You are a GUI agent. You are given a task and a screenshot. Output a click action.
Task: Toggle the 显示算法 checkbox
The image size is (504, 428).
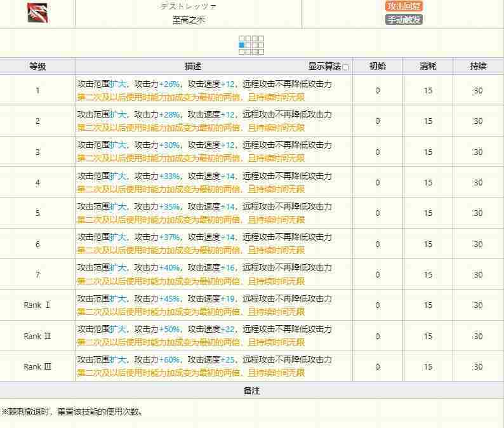click(346, 67)
